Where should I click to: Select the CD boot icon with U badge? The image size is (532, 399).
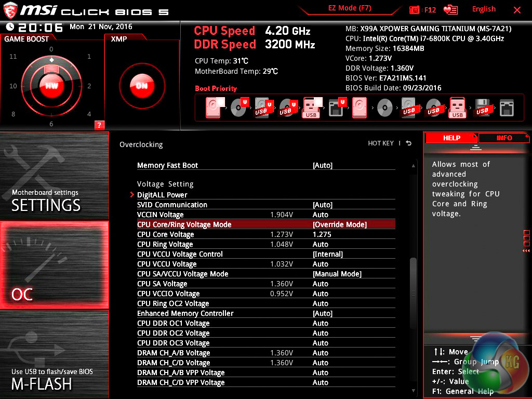pyautogui.click(x=240, y=108)
